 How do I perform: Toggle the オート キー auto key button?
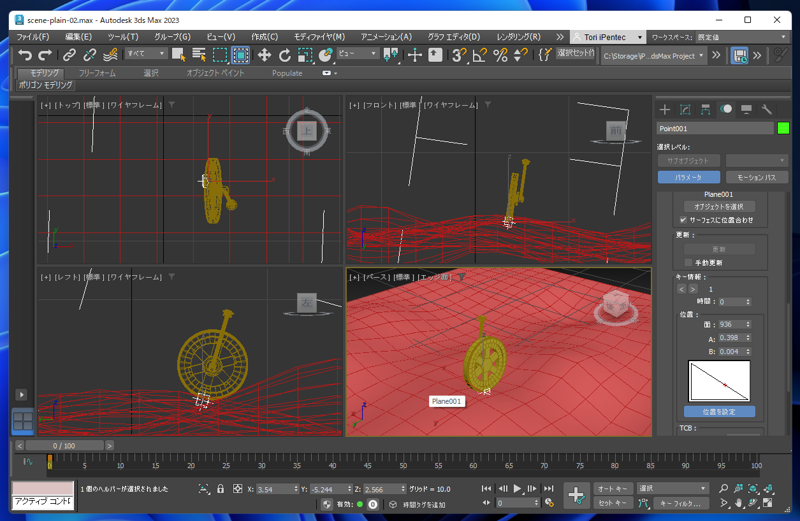coord(612,488)
